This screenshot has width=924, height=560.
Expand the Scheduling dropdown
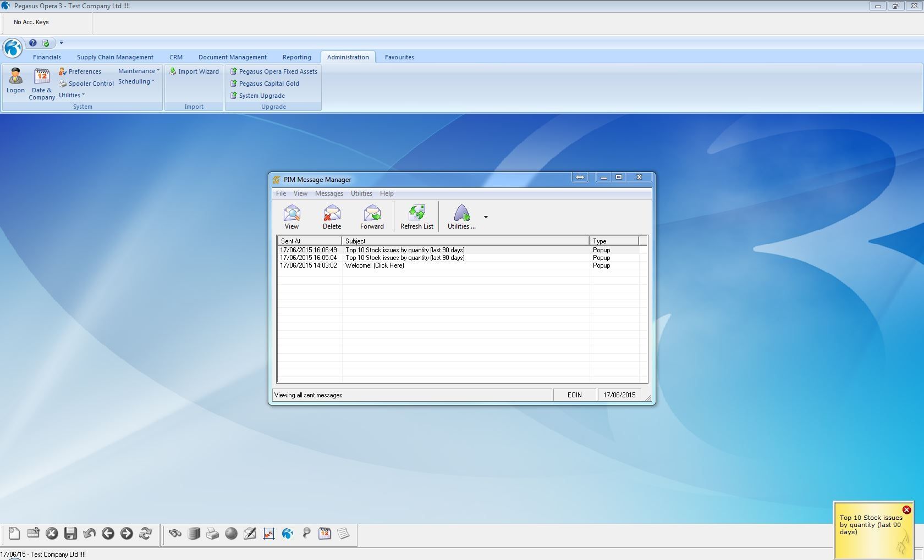[136, 81]
